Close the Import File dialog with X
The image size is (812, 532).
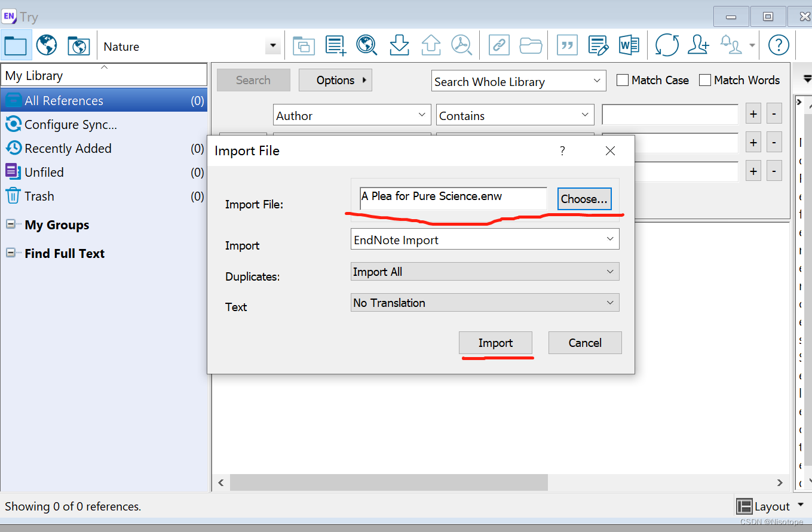click(x=610, y=151)
